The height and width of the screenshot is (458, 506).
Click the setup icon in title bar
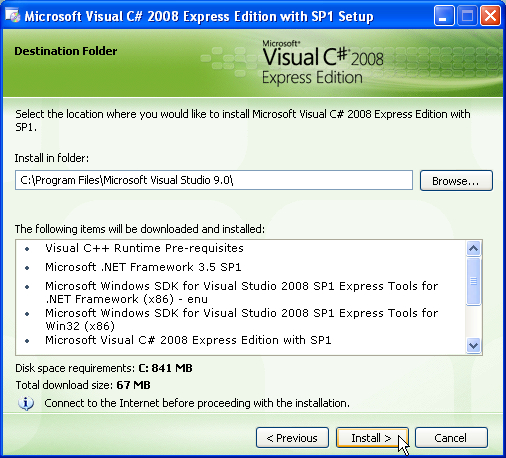click(12, 16)
